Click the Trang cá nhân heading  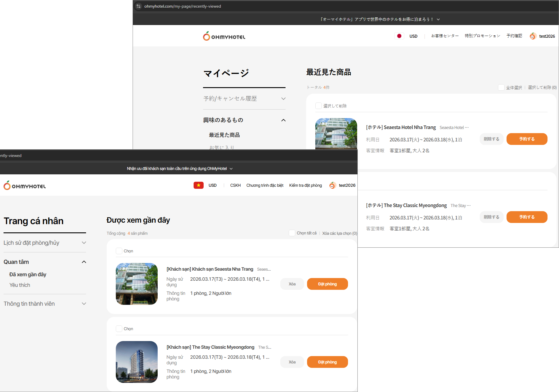click(34, 221)
